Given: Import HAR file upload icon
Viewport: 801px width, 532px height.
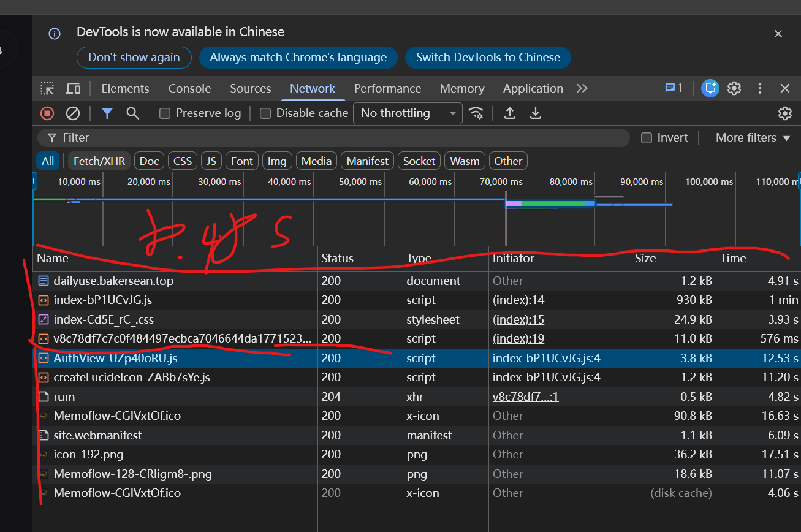Looking at the screenshot, I should pos(509,113).
